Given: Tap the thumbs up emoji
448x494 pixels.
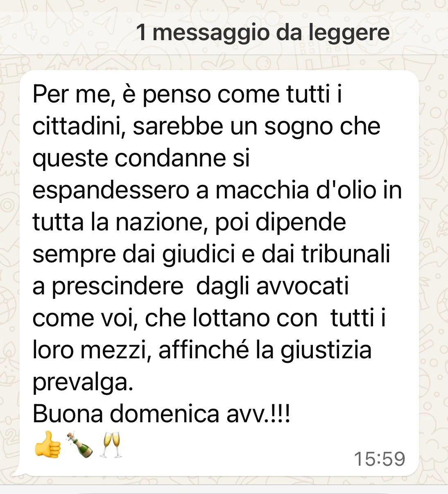Looking at the screenshot, I should pos(48,445).
